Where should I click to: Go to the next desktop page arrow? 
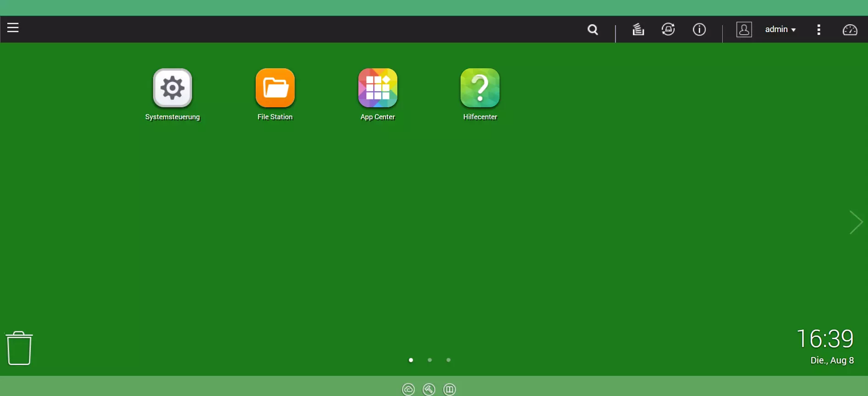[x=856, y=222]
